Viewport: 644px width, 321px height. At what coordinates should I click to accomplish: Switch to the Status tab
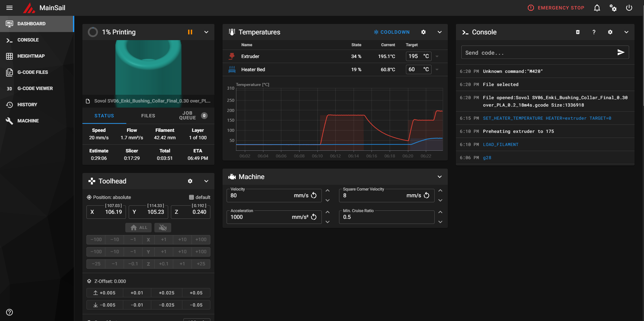click(x=104, y=116)
